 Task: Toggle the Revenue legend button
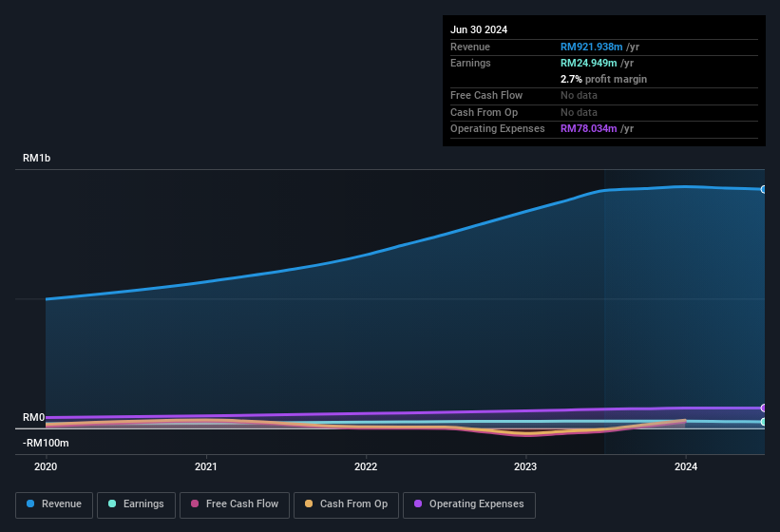click(54, 505)
